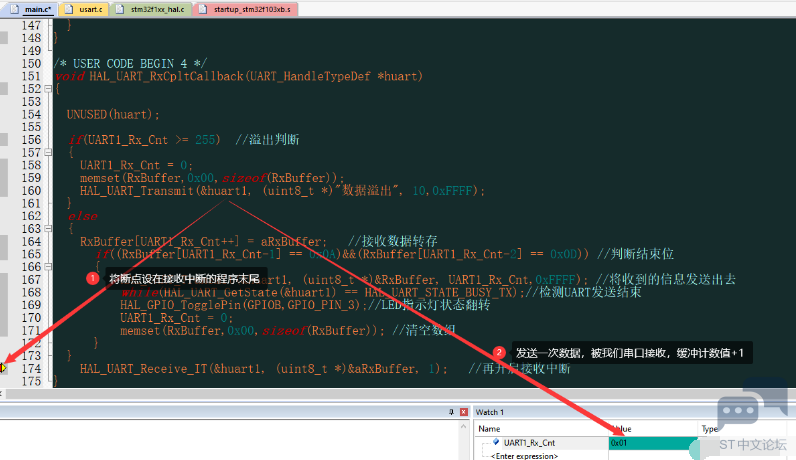796x460 pixels.
Task: Open the startup_stm32f103xb.s tab
Action: click(x=246, y=9)
